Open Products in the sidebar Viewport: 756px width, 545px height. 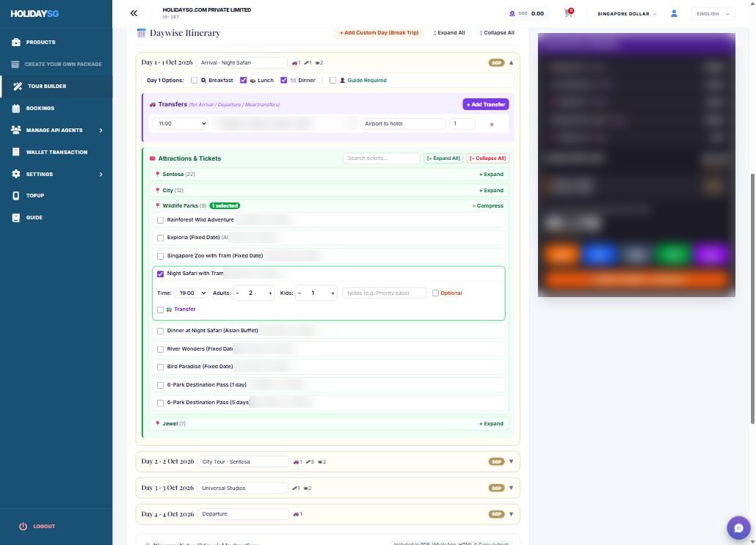click(40, 43)
